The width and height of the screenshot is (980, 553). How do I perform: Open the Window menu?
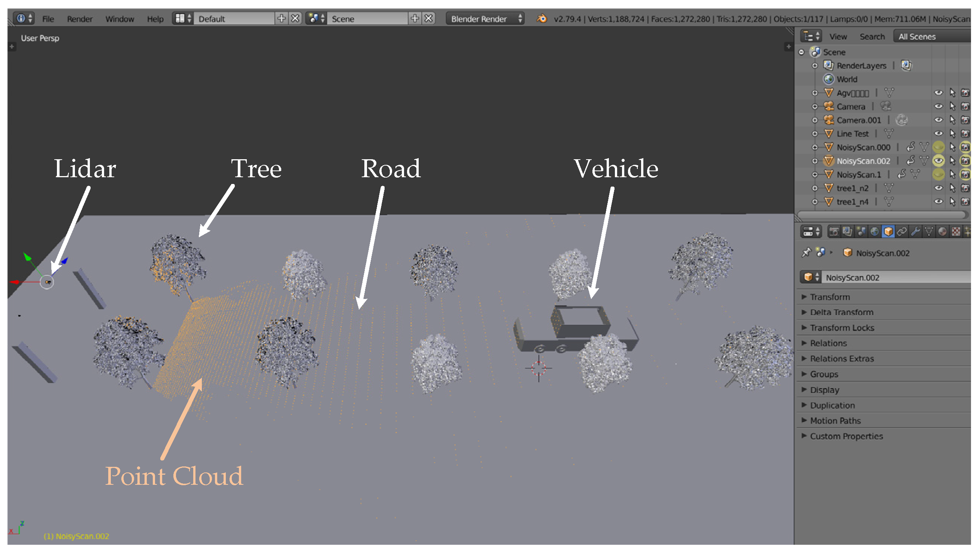coord(119,19)
